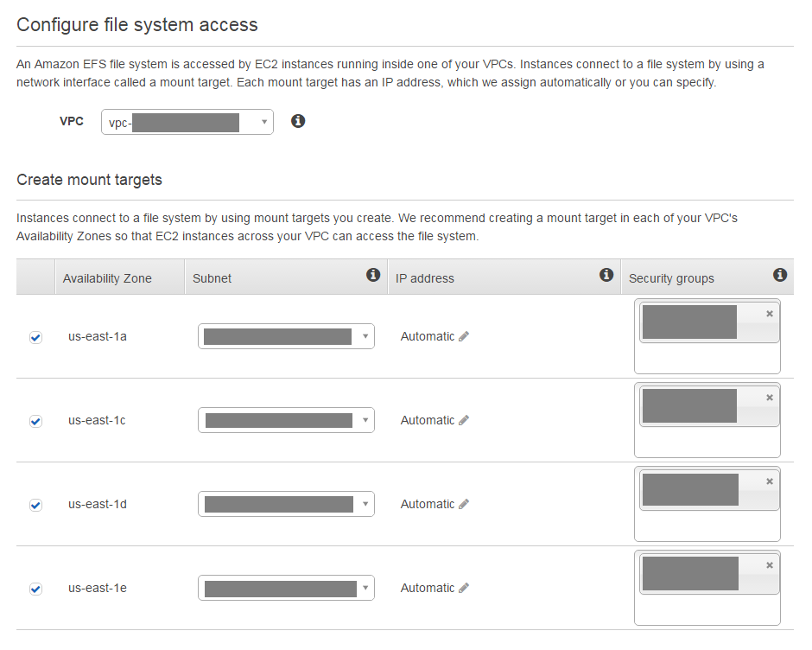Remove the security group for us-east-1e
This screenshot has width=812, height=650.
point(770,565)
